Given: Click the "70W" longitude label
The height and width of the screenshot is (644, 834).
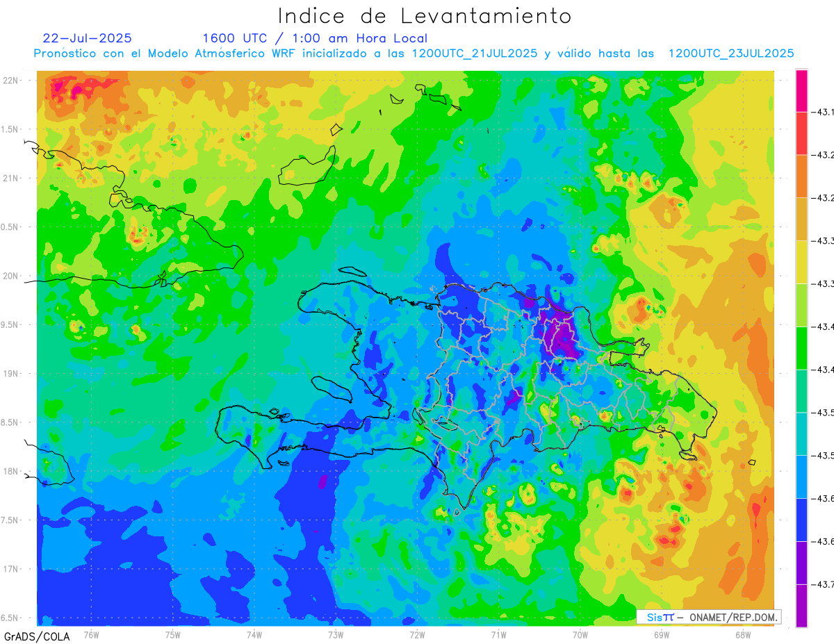Looking at the screenshot, I should click(580, 634).
